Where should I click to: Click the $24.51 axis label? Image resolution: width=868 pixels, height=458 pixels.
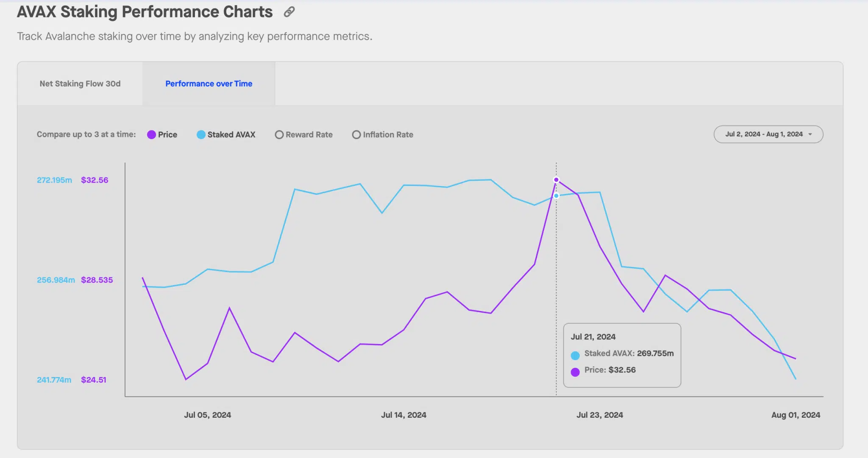(x=94, y=380)
